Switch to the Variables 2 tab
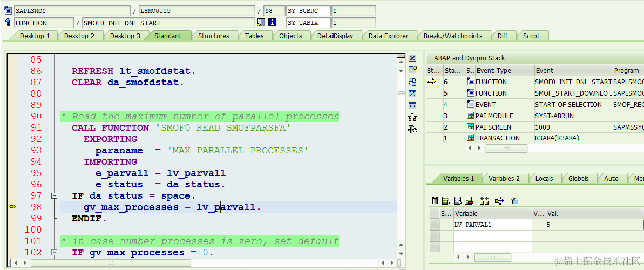This screenshot has height=270, width=644. coord(504,178)
